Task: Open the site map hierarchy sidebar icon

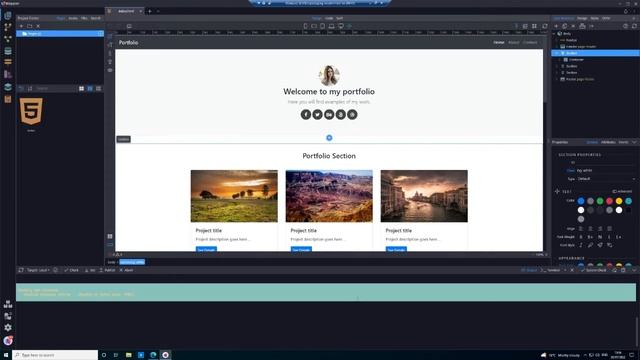Action: [8, 304]
